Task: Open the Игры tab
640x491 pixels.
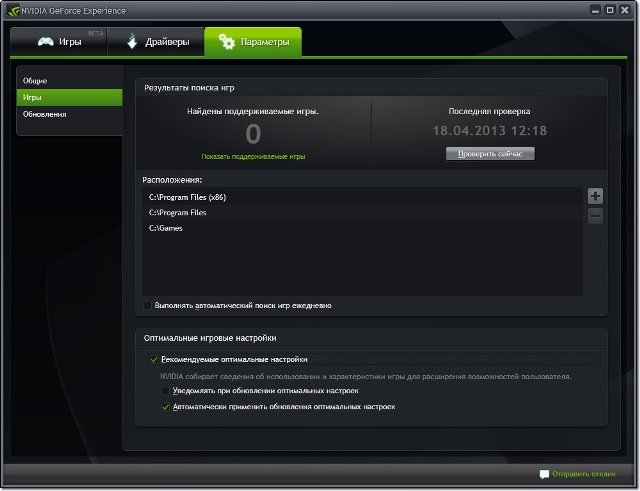Action: coord(58,41)
